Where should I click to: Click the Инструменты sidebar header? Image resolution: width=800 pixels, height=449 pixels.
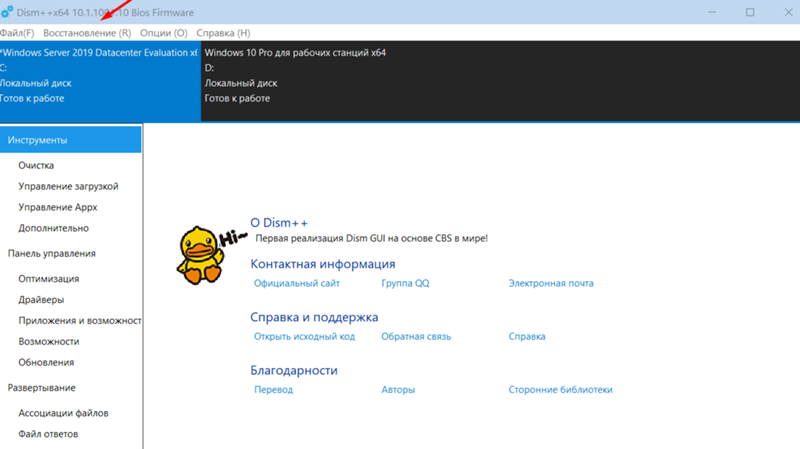coord(70,140)
